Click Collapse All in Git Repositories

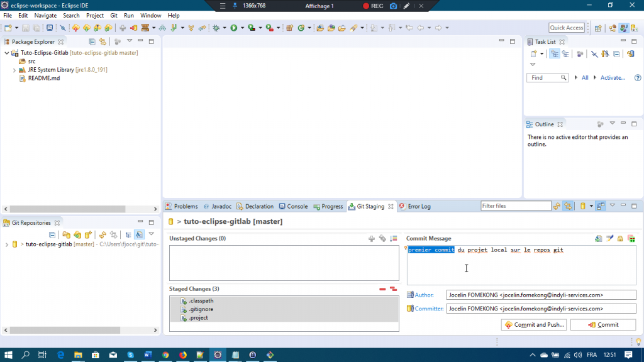(x=52, y=235)
